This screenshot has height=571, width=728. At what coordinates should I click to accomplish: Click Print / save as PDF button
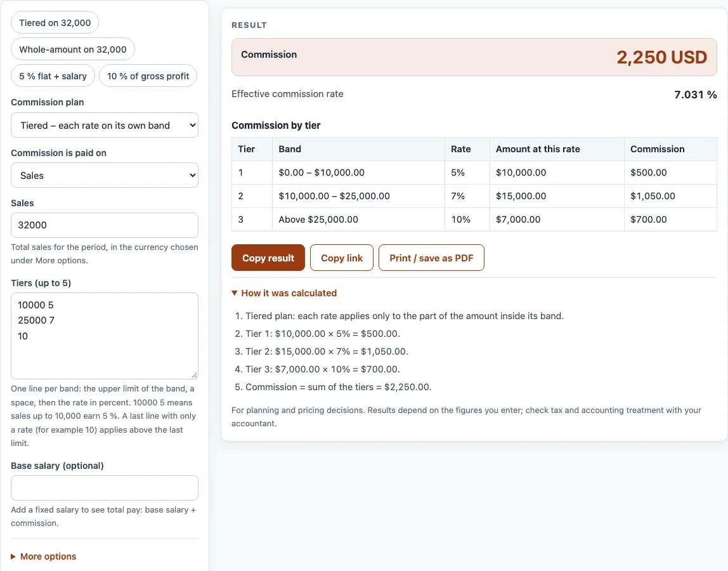click(x=431, y=258)
